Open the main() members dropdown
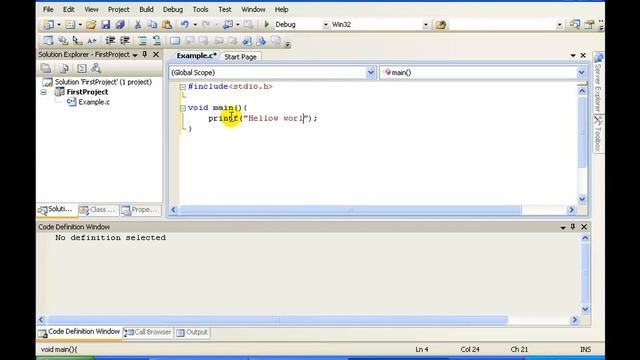Viewport: 640px width, 360px height. pos(581,73)
